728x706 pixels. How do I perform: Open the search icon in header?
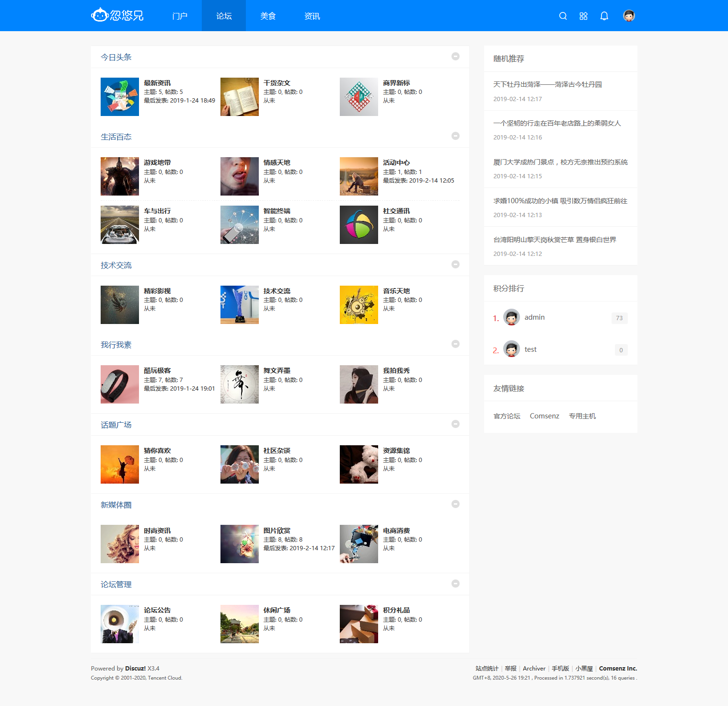click(x=563, y=16)
